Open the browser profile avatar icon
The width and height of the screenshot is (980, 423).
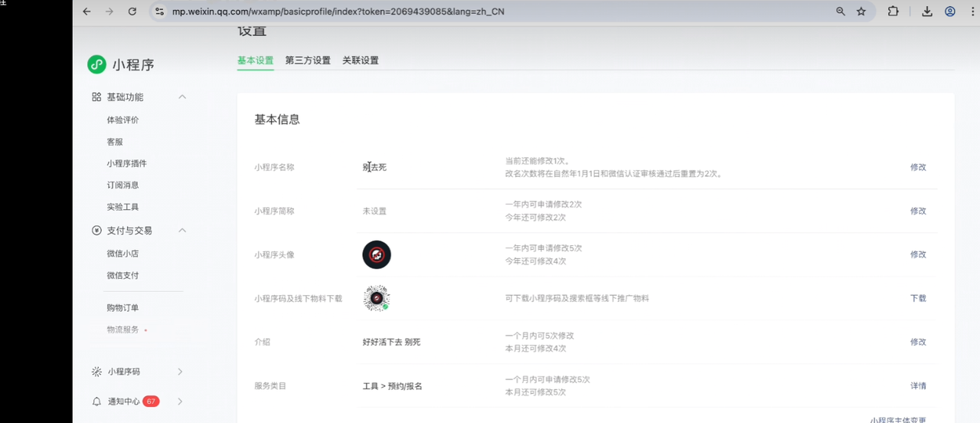[x=950, y=11]
